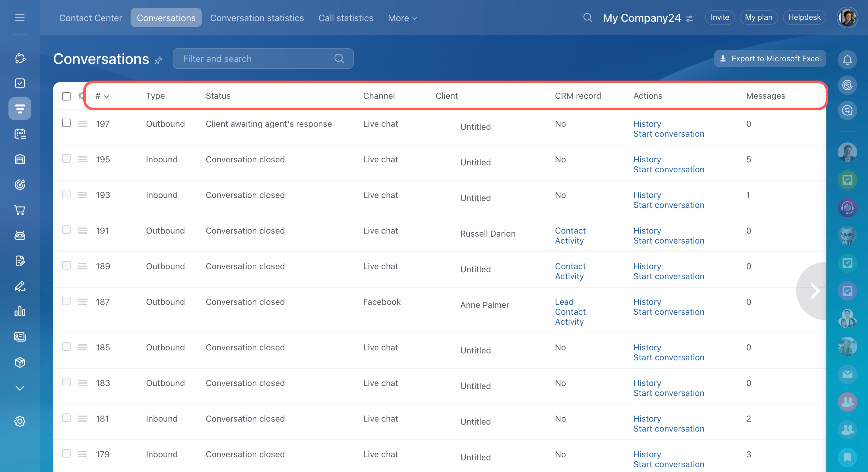Select checkbox for conversation 187
This screenshot has width=868, height=472.
click(66, 301)
